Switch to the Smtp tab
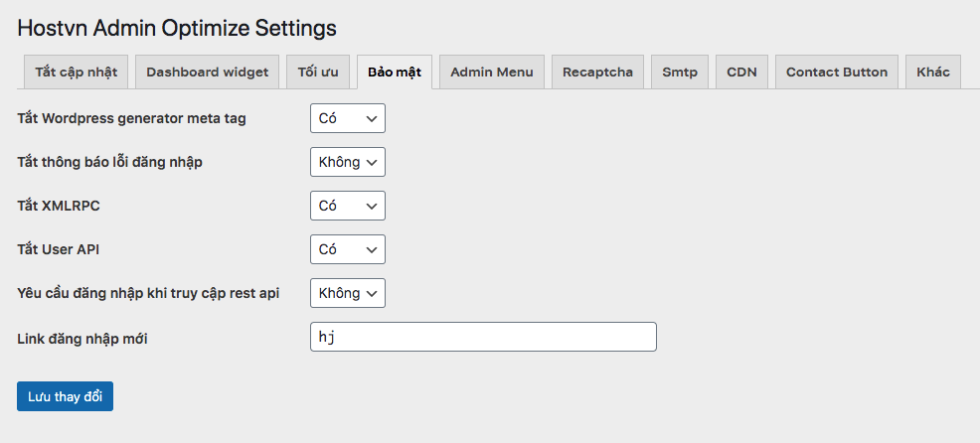Image resolution: width=980 pixels, height=443 pixels. (x=680, y=72)
